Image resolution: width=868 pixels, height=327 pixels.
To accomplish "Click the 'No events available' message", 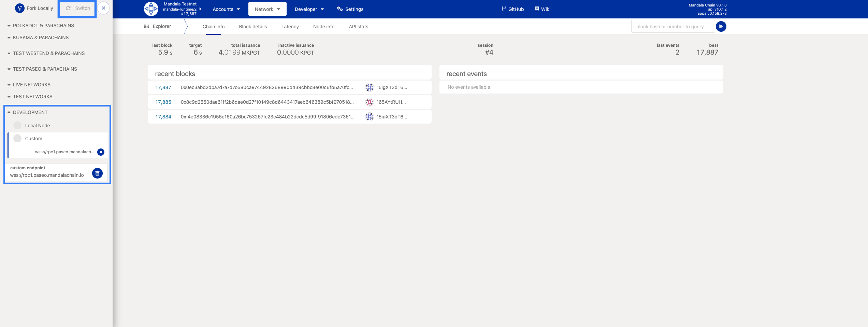I will [469, 87].
